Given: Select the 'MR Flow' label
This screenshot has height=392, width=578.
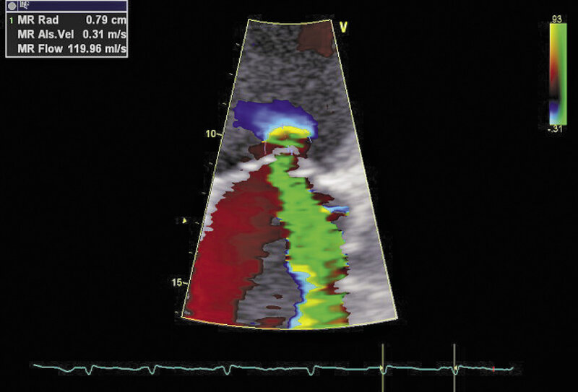Looking at the screenshot, I should pyautogui.click(x=40, y=48).
